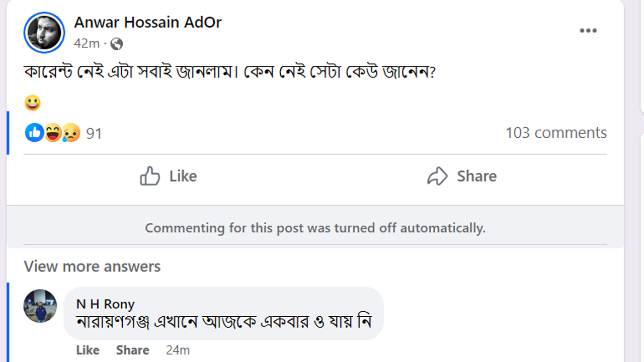This screenshot has height=362, width=644.
Task: Click the grinning emoji in the post
Action: pos(32,103)
